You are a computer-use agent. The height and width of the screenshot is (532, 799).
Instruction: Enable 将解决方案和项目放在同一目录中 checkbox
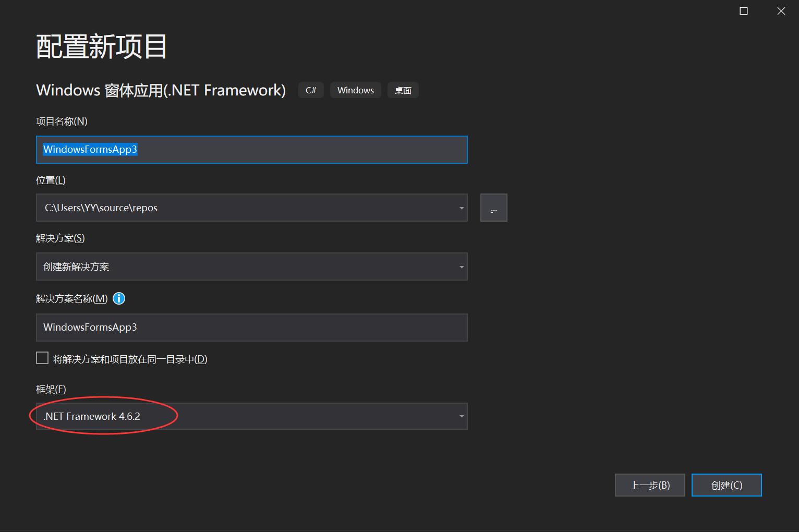pyautogui.click(x=42, y=358)
